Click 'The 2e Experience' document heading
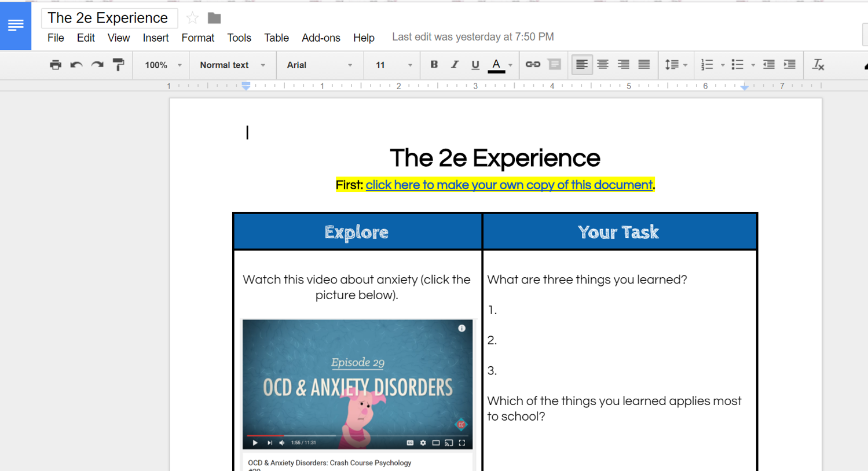The image size is (868, 471). tap(495, 158)
